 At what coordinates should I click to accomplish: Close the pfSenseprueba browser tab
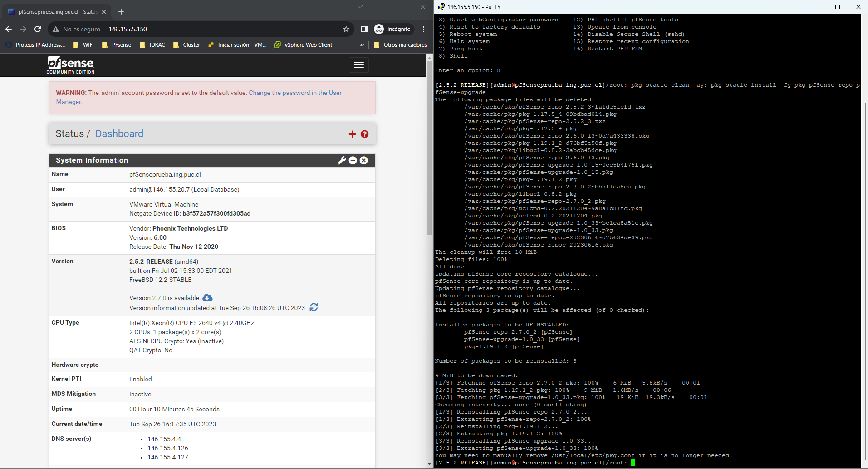(x=104, y=12)
